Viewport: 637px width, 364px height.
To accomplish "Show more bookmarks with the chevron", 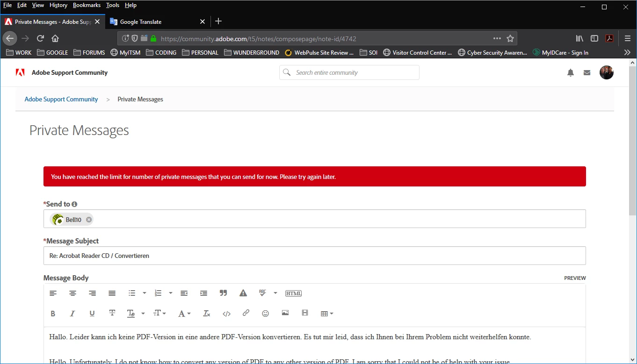I will (627, 52).
